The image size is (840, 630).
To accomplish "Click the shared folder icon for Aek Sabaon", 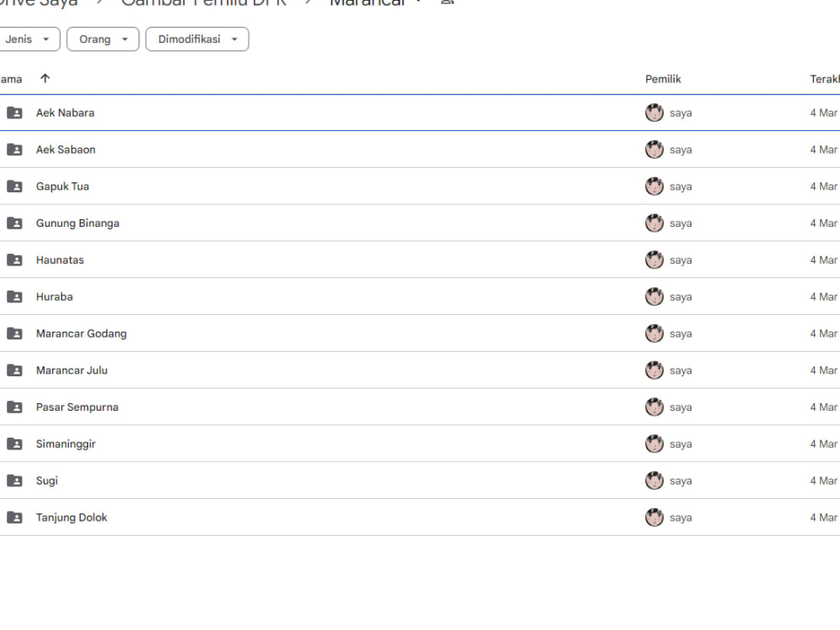I will click(x=14, y=150).
